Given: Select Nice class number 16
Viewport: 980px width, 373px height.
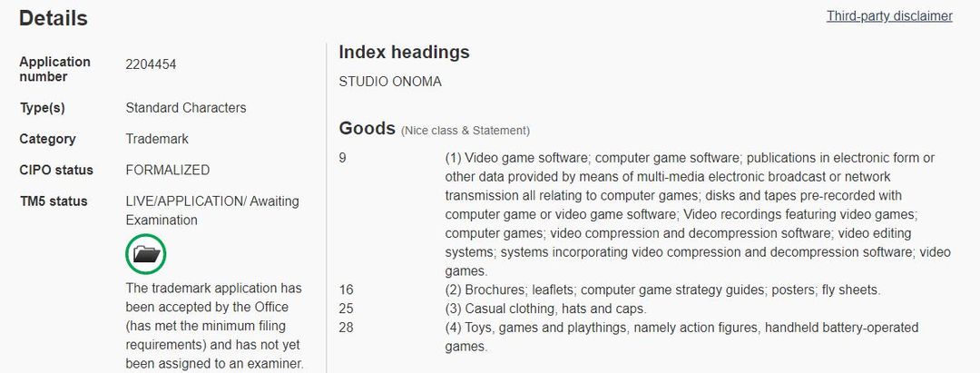Looking at the screenshot, I should [346, 290].
